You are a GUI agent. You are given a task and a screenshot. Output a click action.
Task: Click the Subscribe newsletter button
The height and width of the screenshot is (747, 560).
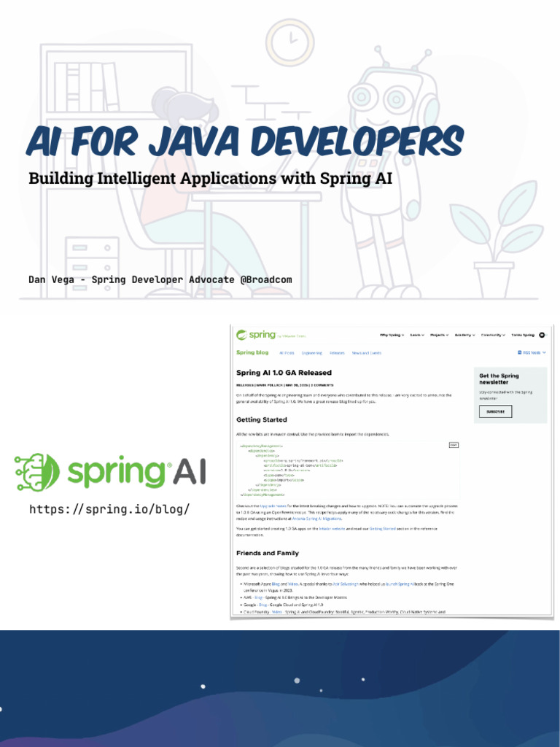point(495,411)
